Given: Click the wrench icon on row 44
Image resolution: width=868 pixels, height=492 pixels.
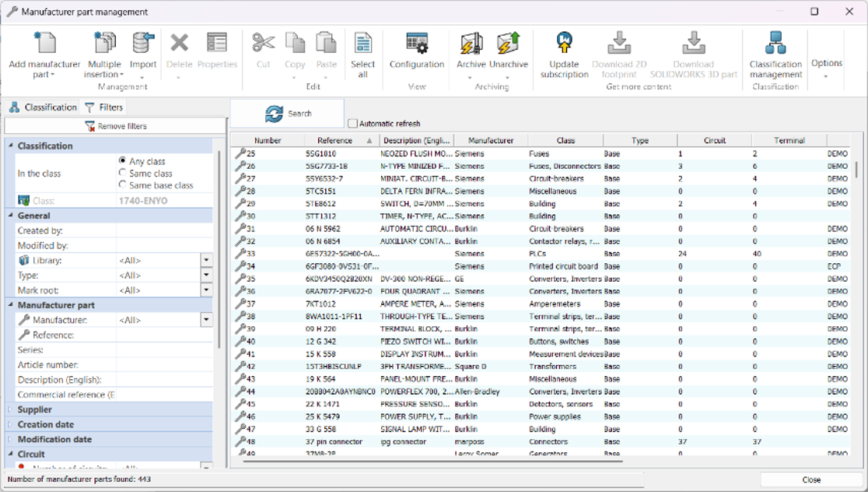Looking at the screenshot, I should click(x=240, y=391).
